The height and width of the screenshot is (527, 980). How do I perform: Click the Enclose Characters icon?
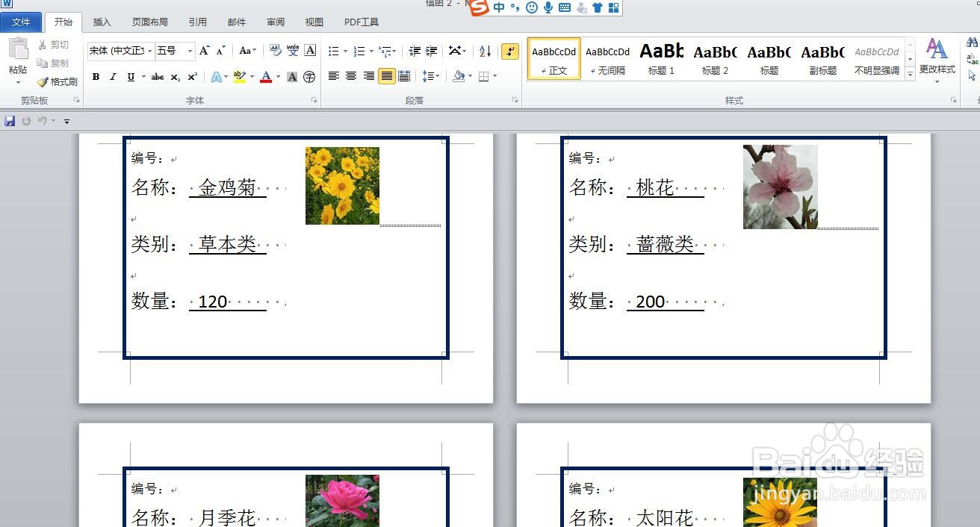pyautogui.click(x=309, y=77)
